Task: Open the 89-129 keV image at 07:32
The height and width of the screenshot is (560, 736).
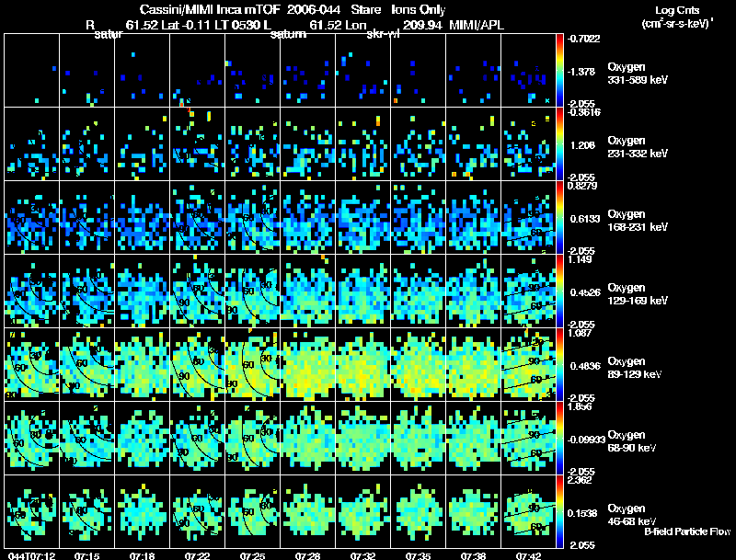Action: point(362,364)
